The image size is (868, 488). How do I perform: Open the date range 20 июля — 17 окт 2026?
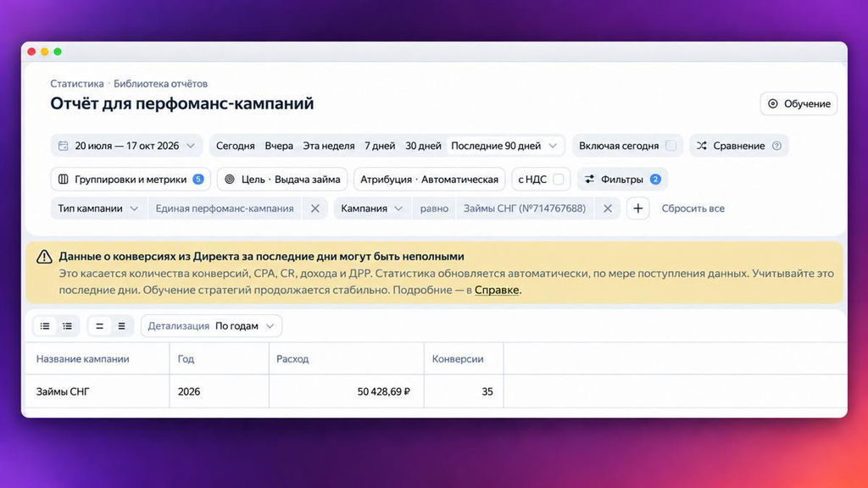(x=127, y=146)
